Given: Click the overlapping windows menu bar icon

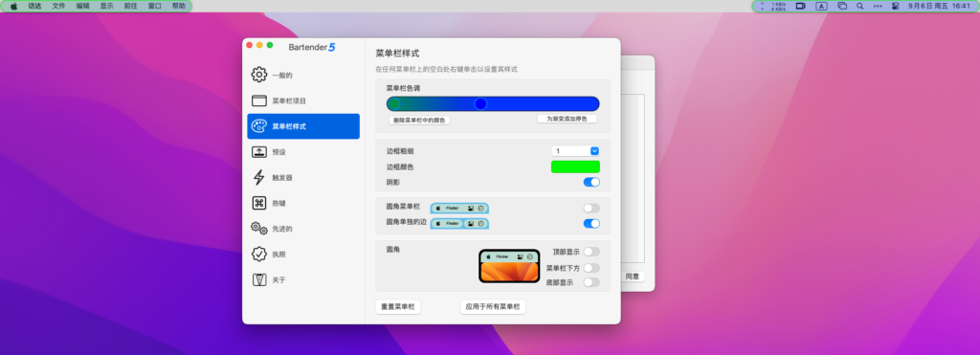Looking at the screenshot, I should click(842, 6).
